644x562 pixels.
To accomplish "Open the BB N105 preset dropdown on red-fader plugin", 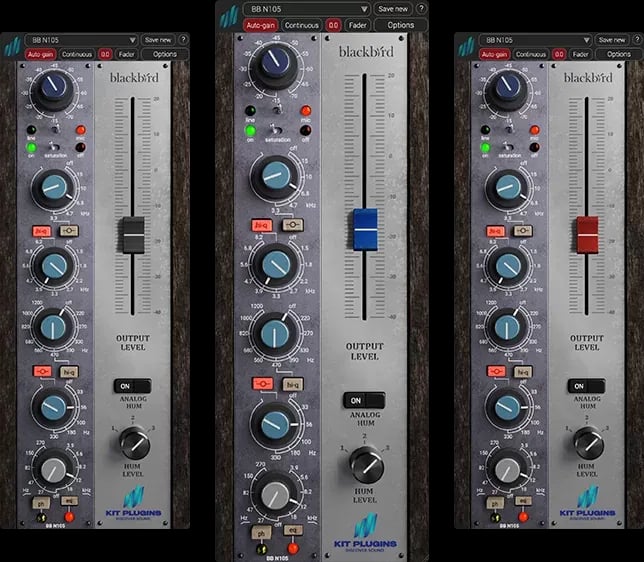I will point(535,40).
